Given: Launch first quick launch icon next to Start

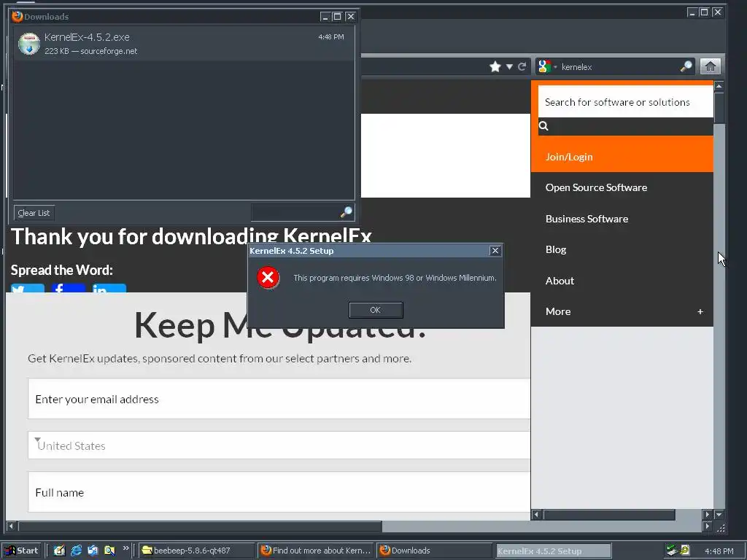Looking at the screenshot, I should click(59, 551).
